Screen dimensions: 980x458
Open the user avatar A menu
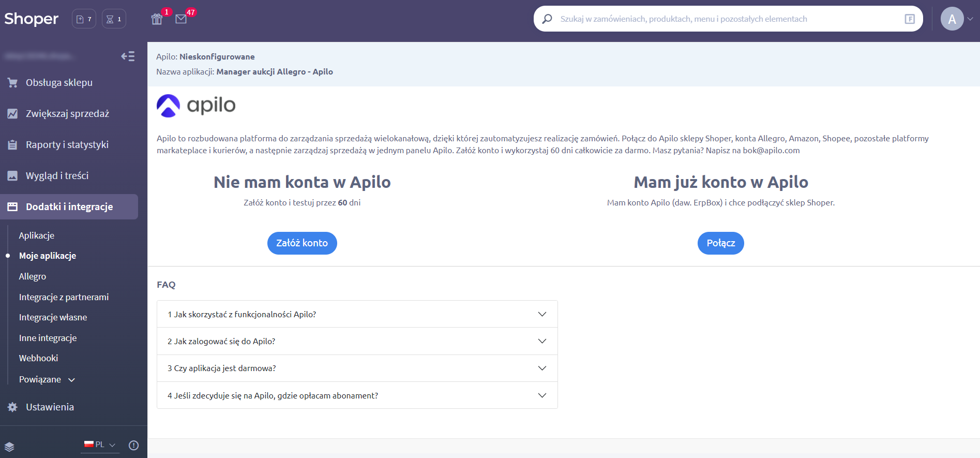952,19
